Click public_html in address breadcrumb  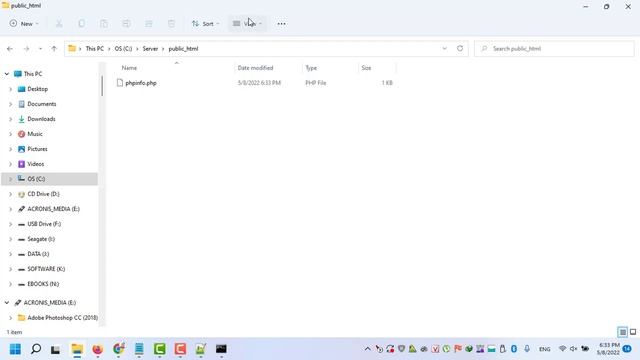pos(183,49)
